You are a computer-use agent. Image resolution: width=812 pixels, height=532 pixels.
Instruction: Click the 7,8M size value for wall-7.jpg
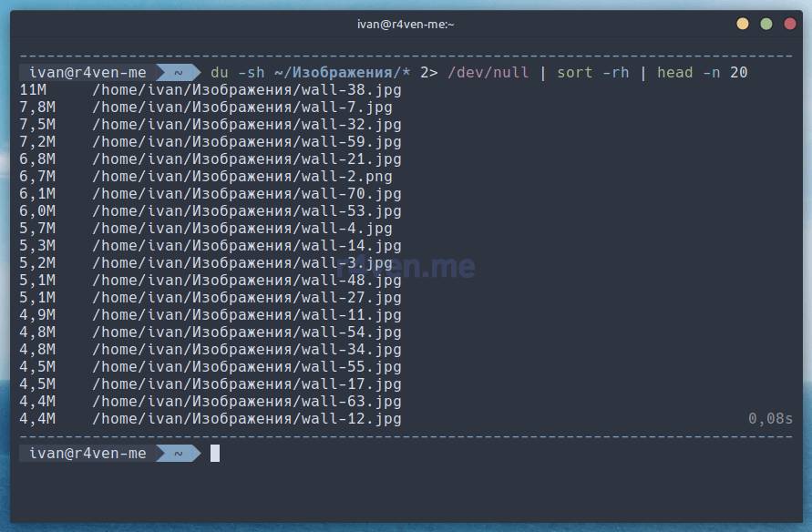pos(37,107)
